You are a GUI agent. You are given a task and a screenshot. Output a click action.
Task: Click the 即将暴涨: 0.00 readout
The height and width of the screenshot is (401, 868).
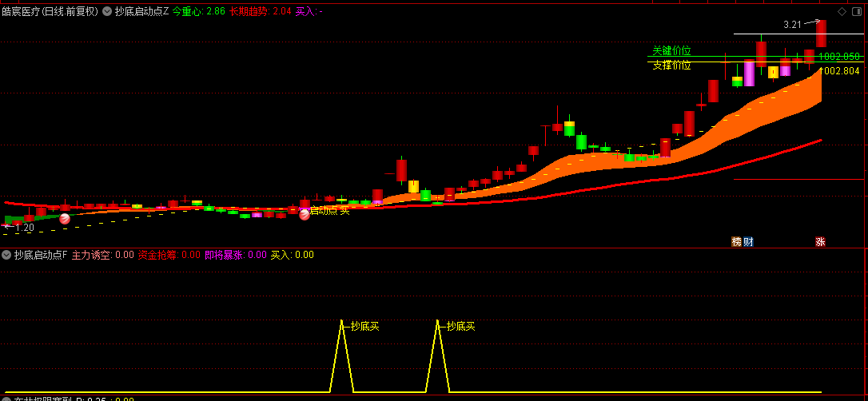point(236,255)
